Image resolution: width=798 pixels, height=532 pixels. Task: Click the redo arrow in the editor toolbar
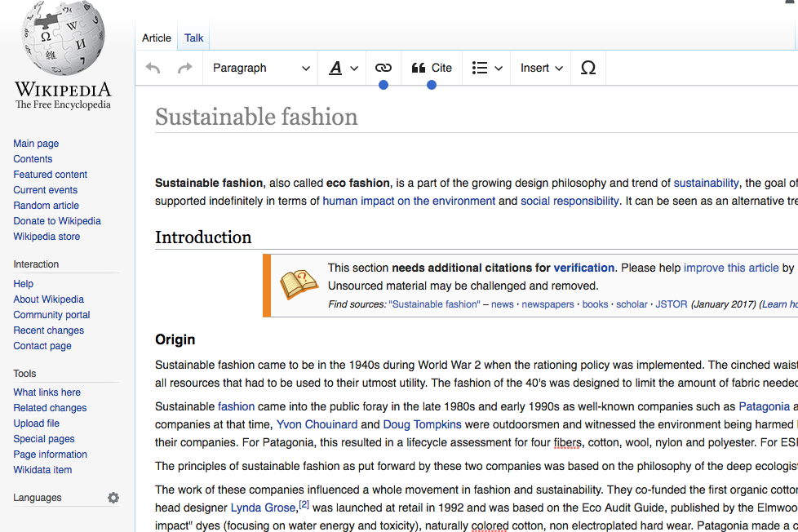tap(184, 69)
